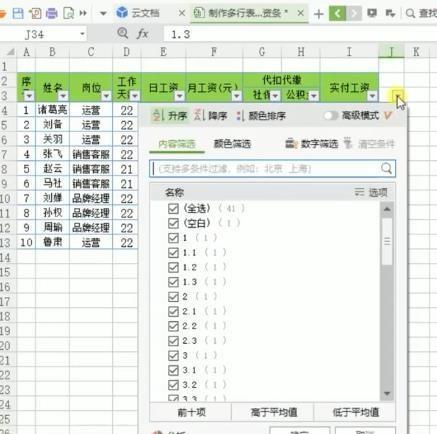437x434 pixels.
Task: Open filter dropdown on 社保 column
Action: coord(275,96)
